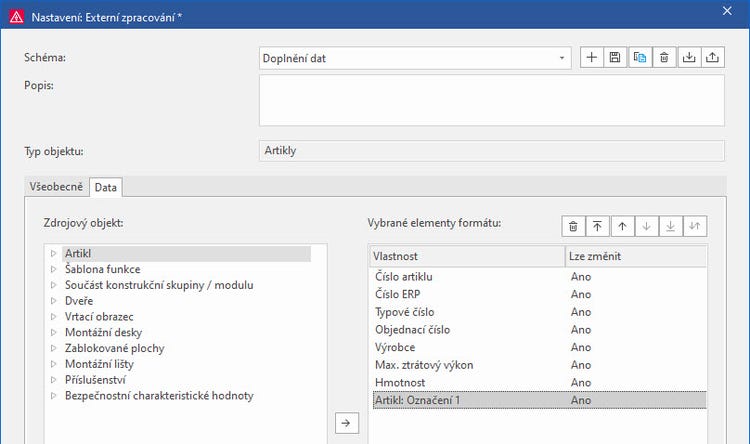Expand the Montážní desky node
Image resolution: width=750 pixels, height=444 pixels.
click(x=53, y=332)
